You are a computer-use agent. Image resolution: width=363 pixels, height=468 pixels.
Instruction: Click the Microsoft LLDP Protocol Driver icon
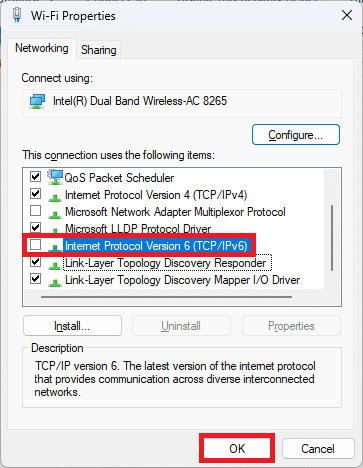click(x=55, y=230)
